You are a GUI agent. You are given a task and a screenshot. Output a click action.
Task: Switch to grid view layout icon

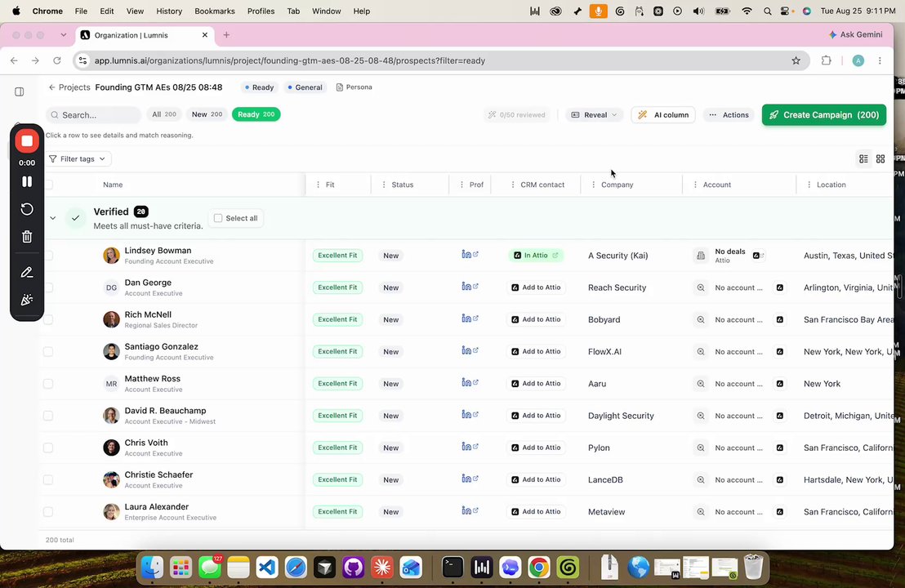[880, 158]
